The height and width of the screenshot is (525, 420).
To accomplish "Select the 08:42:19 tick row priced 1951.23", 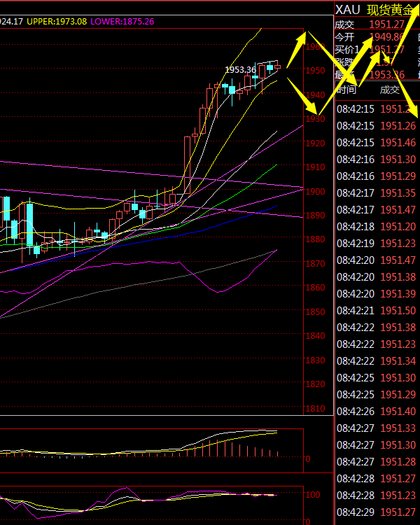I will pyautogui.click(x=376, y=243).
